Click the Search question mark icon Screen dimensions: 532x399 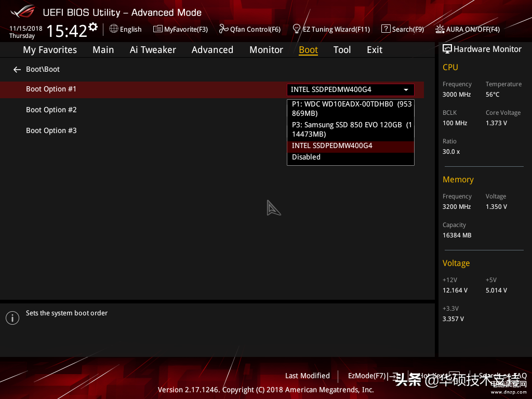point(386,29)
